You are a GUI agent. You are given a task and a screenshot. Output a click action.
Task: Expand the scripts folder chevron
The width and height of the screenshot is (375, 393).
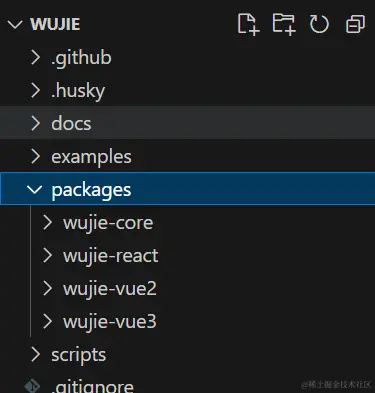pos(35,354)
